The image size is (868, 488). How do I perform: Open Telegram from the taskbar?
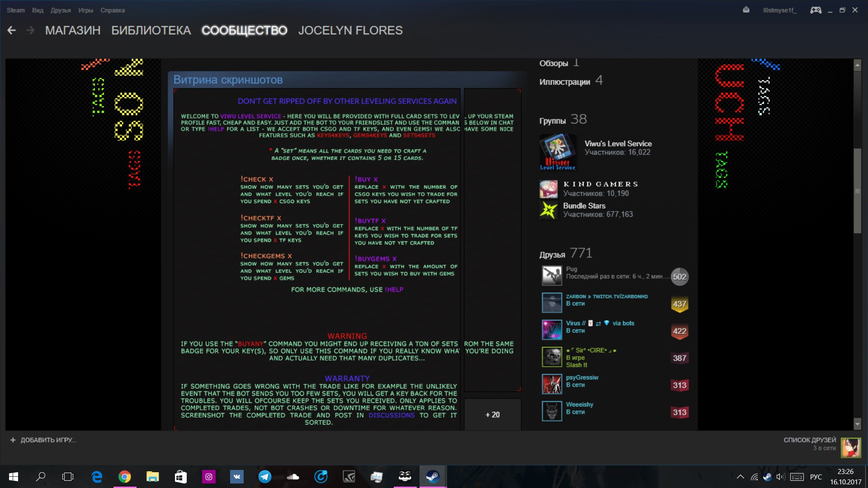(265, 477)
